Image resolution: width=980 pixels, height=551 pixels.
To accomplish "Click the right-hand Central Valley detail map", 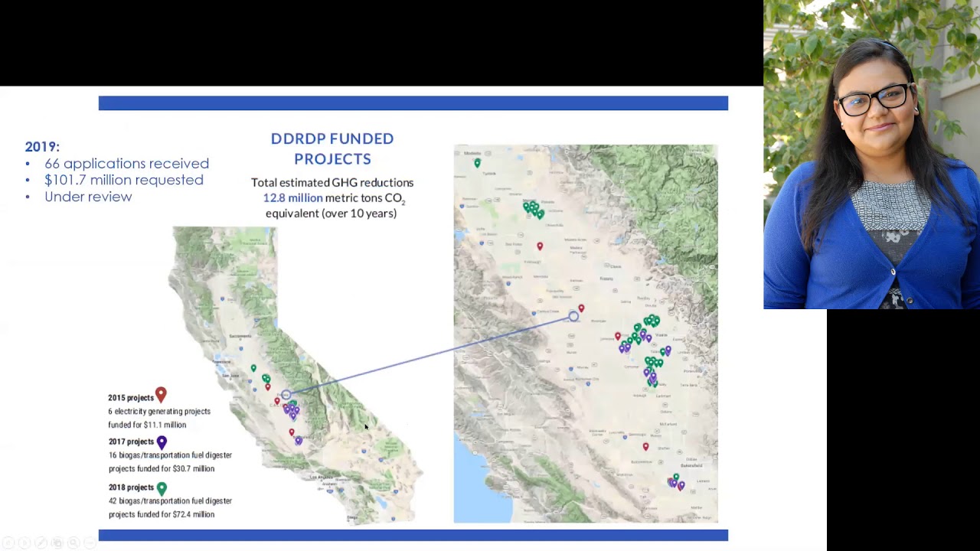I will tap(586, 334).
